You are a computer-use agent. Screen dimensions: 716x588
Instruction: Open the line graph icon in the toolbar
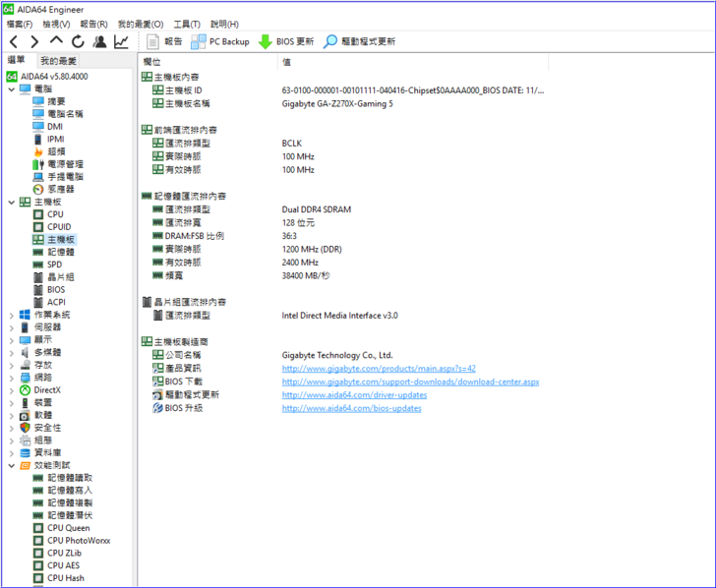tap(121, 42)
